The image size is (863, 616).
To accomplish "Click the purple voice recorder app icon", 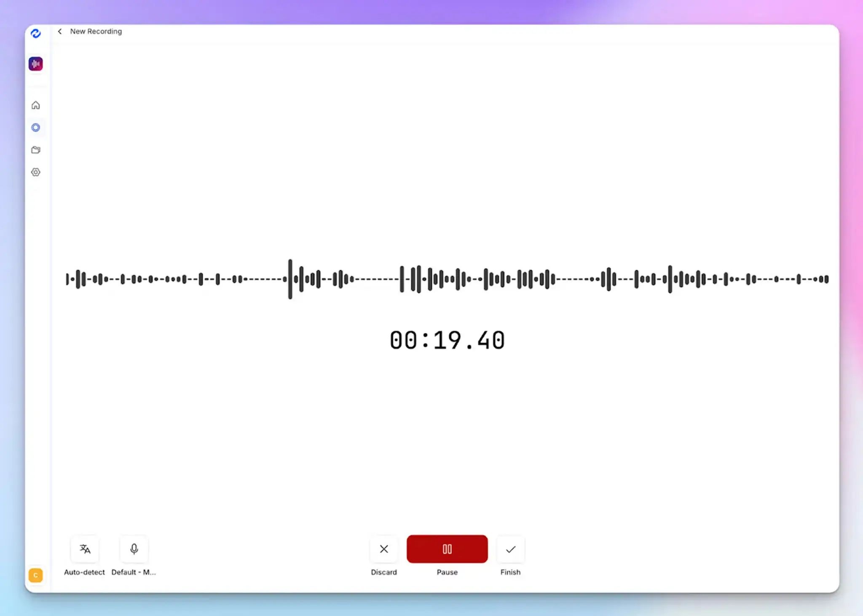I will coord(36,64).
